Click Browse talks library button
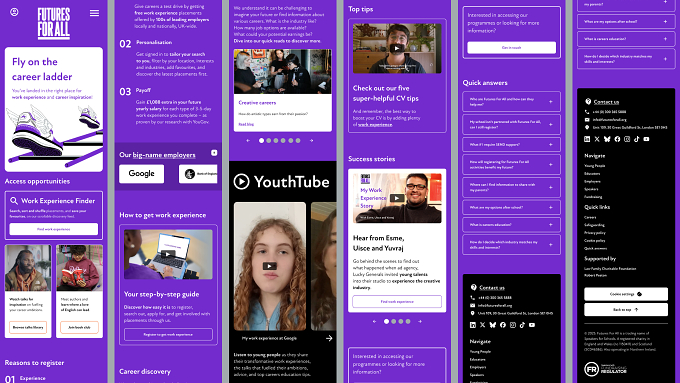Viewport: 680px width, 383px height. coord(28,327)
